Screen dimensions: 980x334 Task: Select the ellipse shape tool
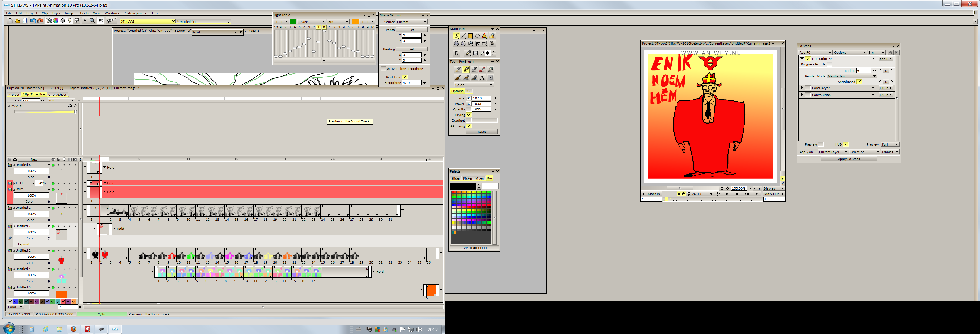coord(477,36)
